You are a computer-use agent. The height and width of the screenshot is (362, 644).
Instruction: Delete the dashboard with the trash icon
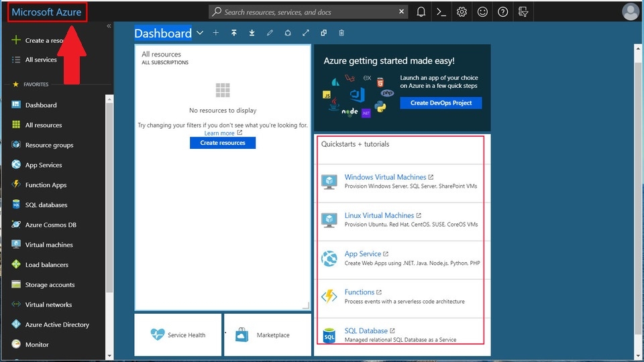(341, 33)
